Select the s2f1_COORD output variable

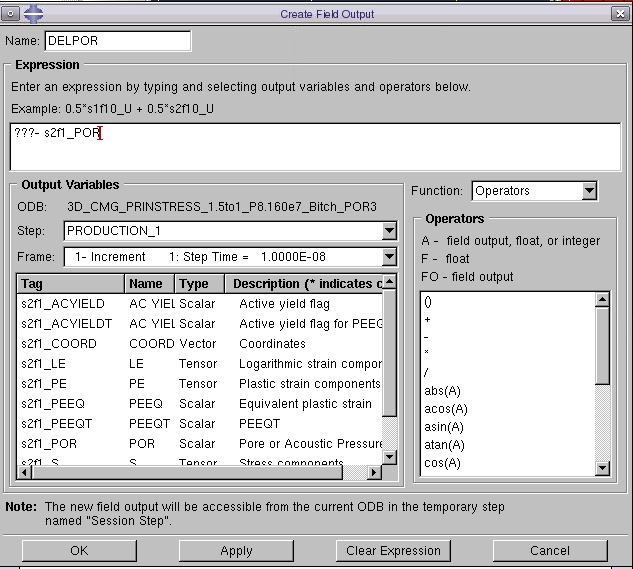(x=200, y=344)
